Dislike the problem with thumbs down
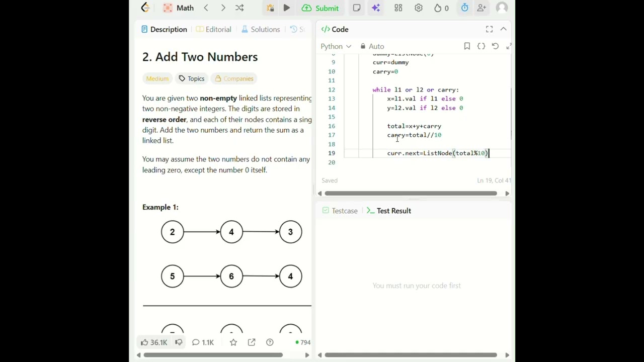 click(x=179, y=342)
